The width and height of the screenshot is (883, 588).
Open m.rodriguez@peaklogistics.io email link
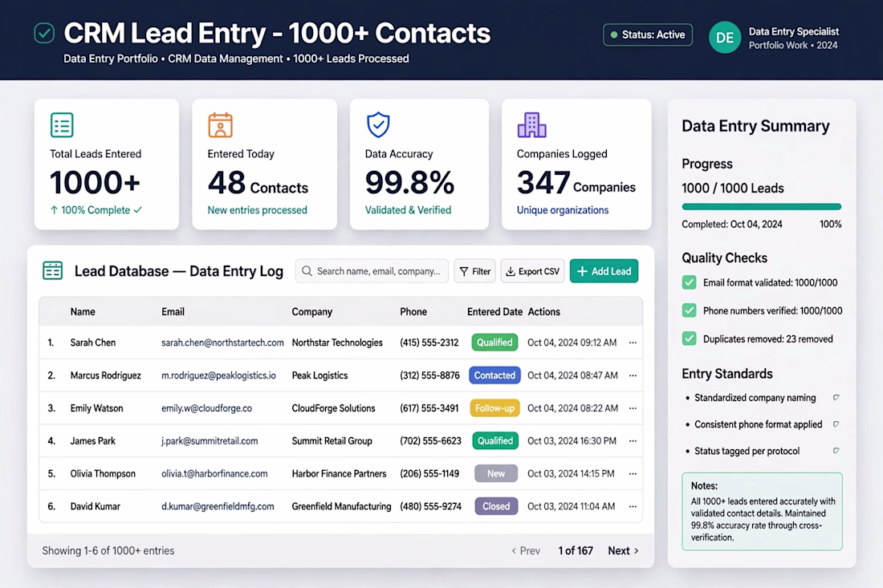(x=218, y=375)
